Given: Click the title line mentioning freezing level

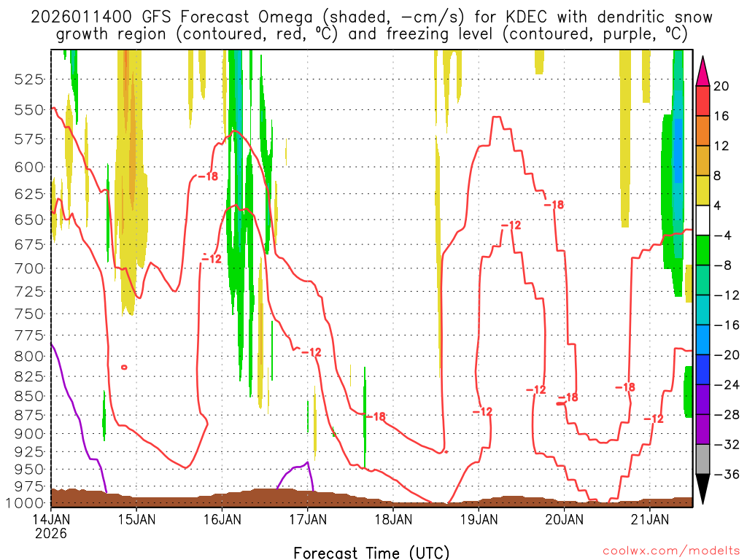Looking at the screenshot, I should pyautogui.click(x=371, y=34).
